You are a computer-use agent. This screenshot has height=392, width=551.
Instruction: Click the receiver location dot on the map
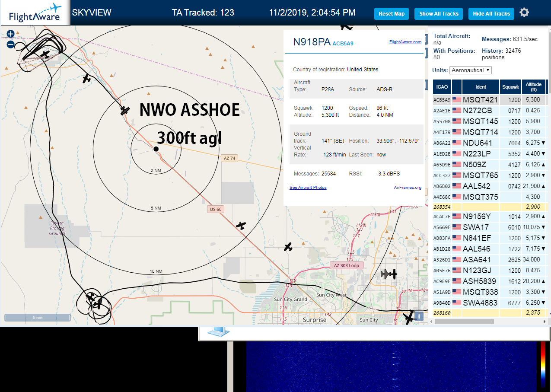coord(156,149)
